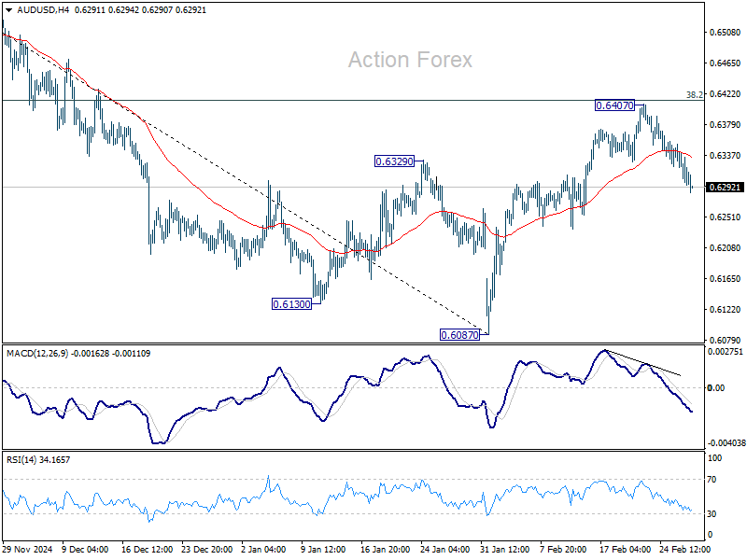Click the 0.65080 price axis value
The width and height of the screenshot is (747, 560).
pyautogui.click(x=726, y=33)
